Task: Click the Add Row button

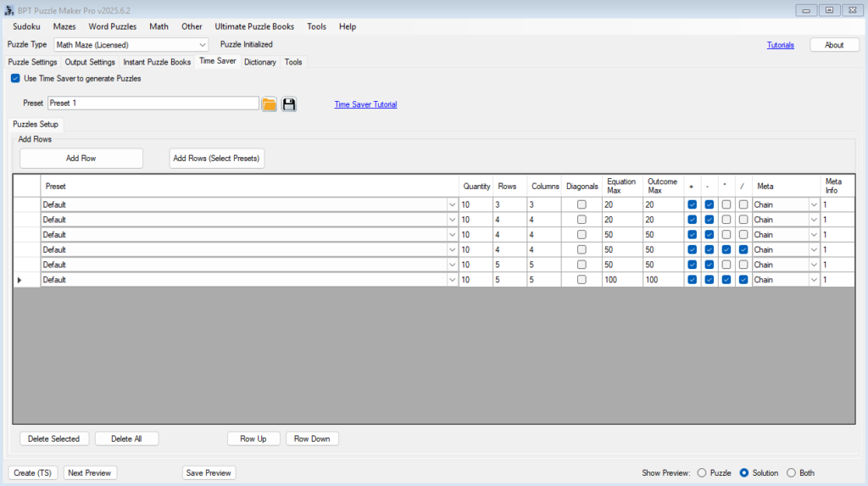Action: click(81, 158)
